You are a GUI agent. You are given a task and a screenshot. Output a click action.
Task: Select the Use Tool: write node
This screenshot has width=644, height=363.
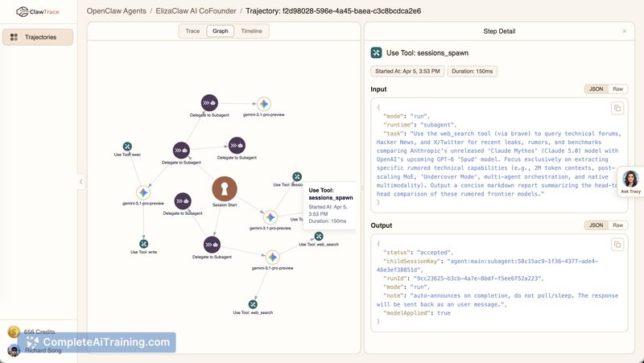tap(143, 244)
